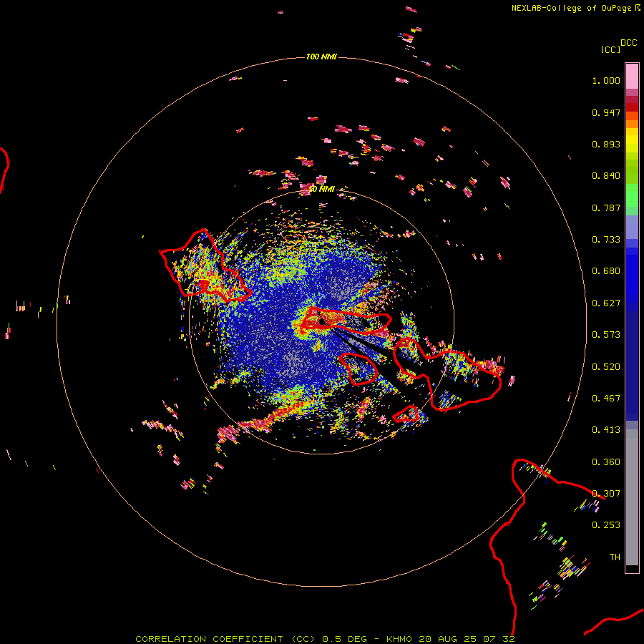Image resolution: width=644 pixels, height=644 pixels.
Task: Select the 0.627 legend value
Action: [606, 303]
